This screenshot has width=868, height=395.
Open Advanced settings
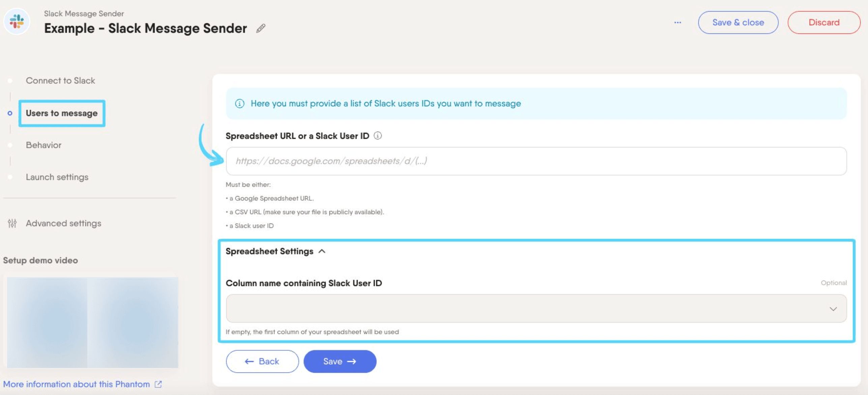point(63,223)
